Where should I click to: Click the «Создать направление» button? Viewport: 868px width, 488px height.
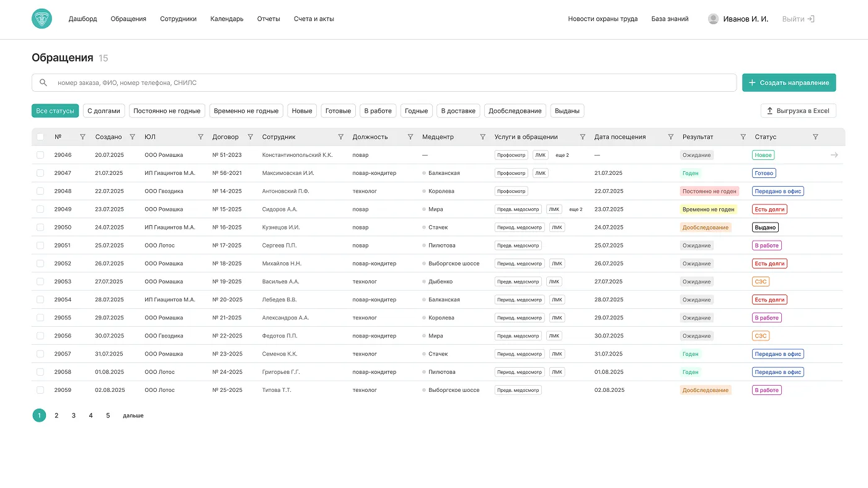point(789,82)
